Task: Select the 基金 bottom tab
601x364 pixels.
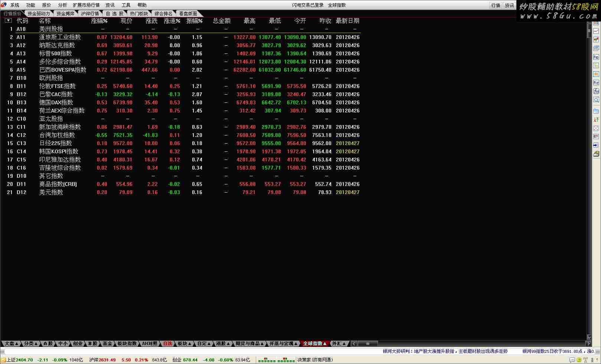Action: point(107,344)
